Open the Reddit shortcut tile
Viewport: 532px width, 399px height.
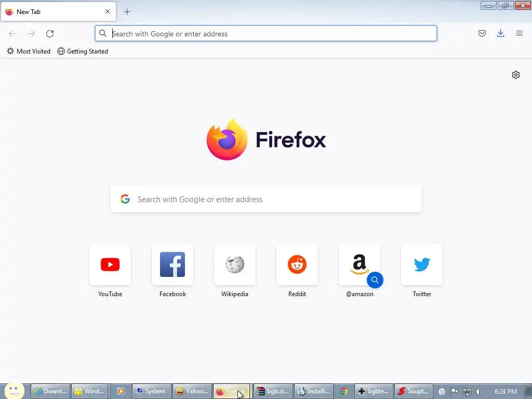pyautogui.click(x=297, y=264)
